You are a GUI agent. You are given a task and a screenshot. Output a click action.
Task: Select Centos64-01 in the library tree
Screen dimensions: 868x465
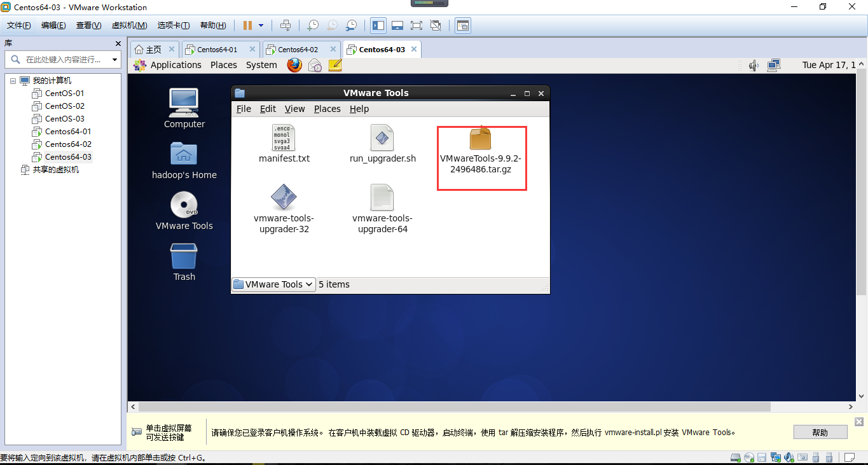coord(62,132)
